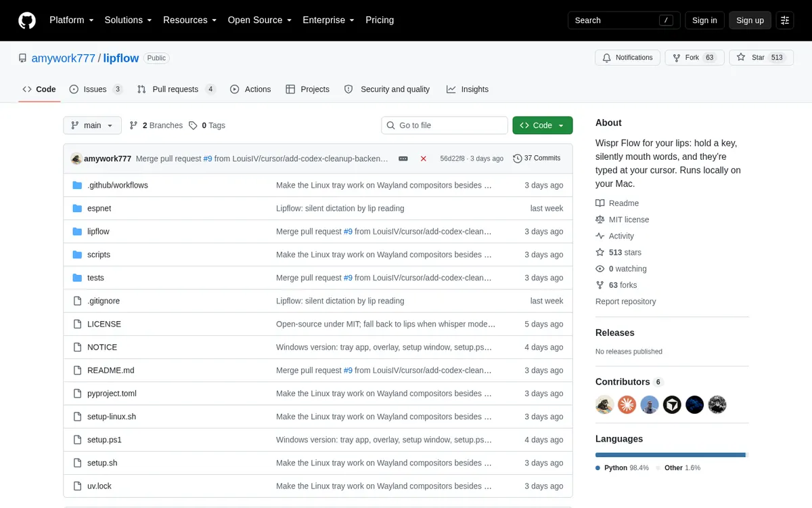
Task: Open the lipflow repository name link
Action: 121,58
